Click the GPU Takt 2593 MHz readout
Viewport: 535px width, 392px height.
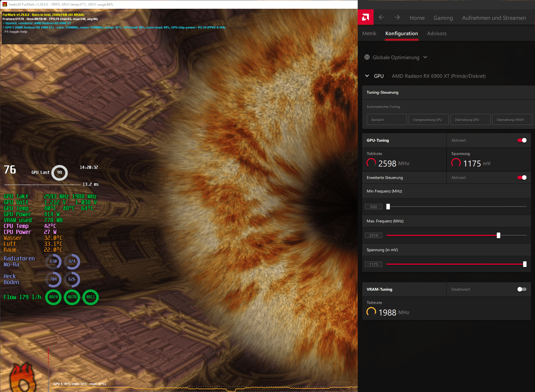[50, 196]
